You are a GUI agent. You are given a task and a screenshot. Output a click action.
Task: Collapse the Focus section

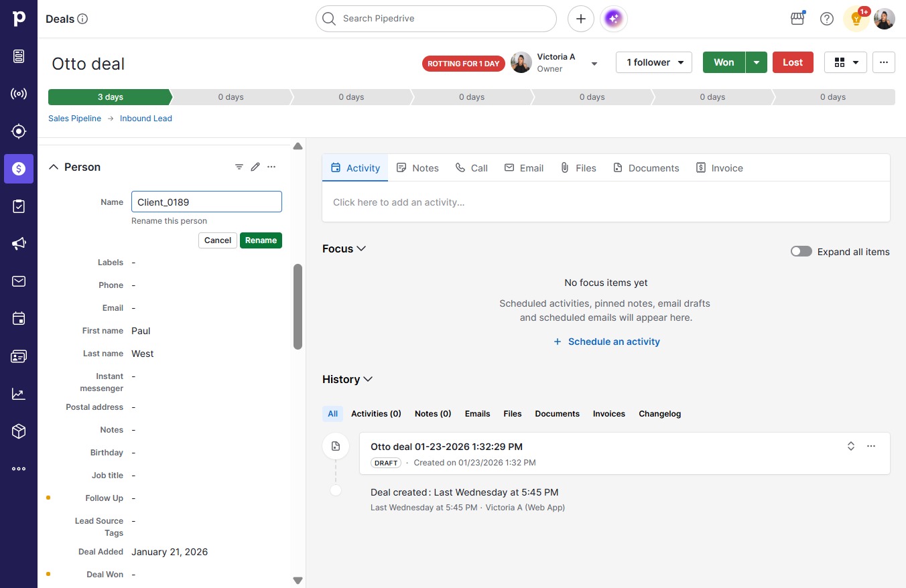(x=361, y=248)
